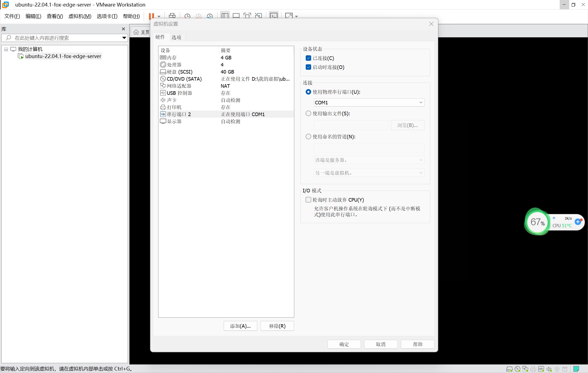
Task: Click the Unity mode toolbar icon
Action: [x=258, y=16]
